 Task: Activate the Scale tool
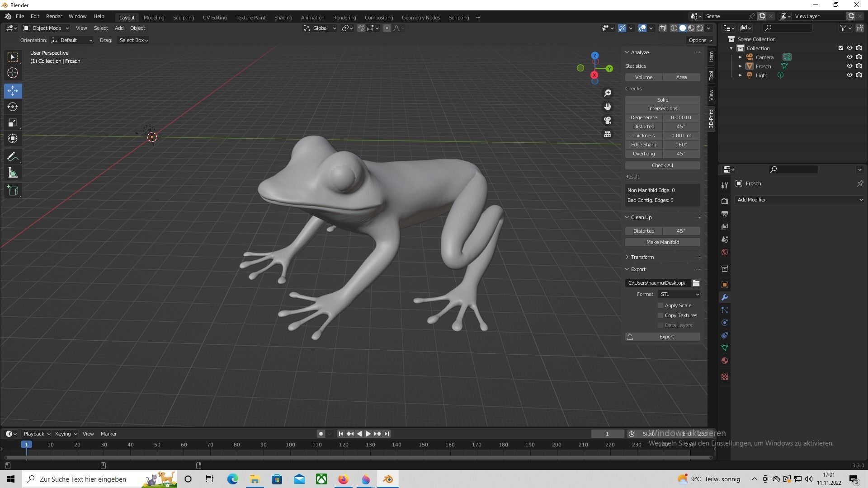click(13, 123)
